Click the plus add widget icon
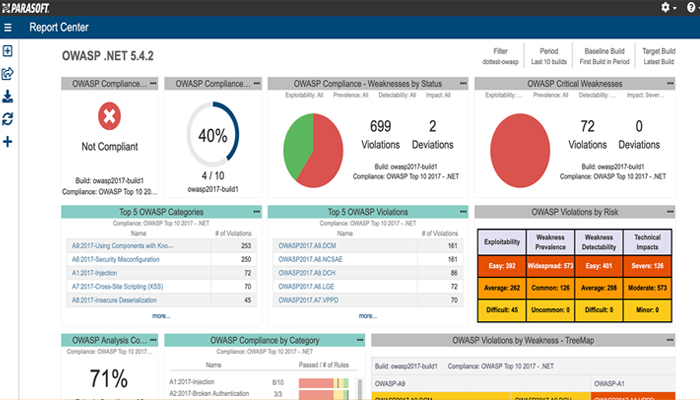Screen dimensions: 700x400 tap(8, 141)
